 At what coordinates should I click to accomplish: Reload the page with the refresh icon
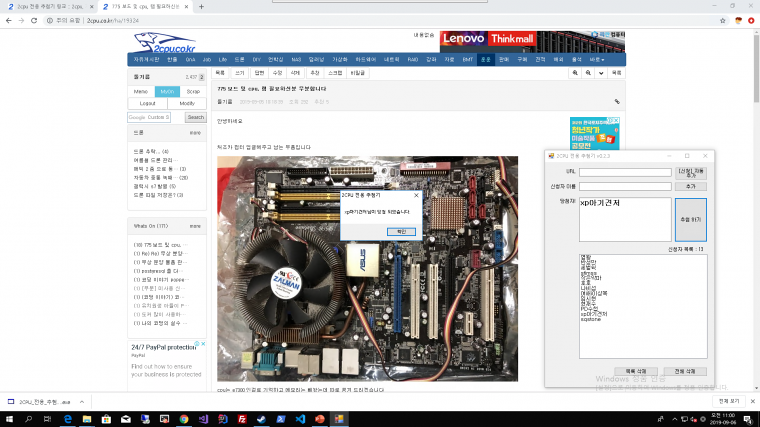[x=34, y=21]
